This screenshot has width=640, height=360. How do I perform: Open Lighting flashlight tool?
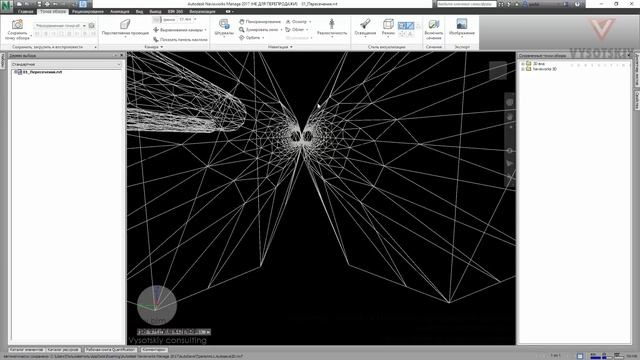365,27
